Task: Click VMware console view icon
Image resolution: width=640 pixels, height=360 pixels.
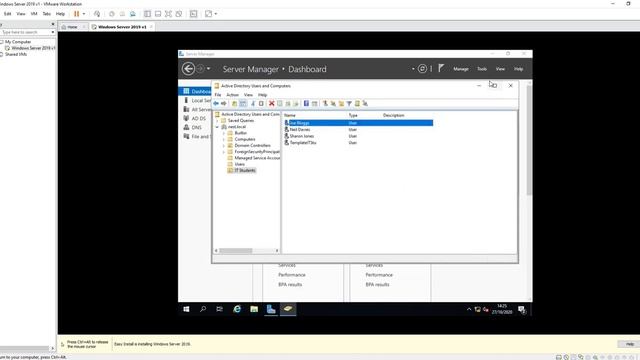Action: tap(193, 13)
